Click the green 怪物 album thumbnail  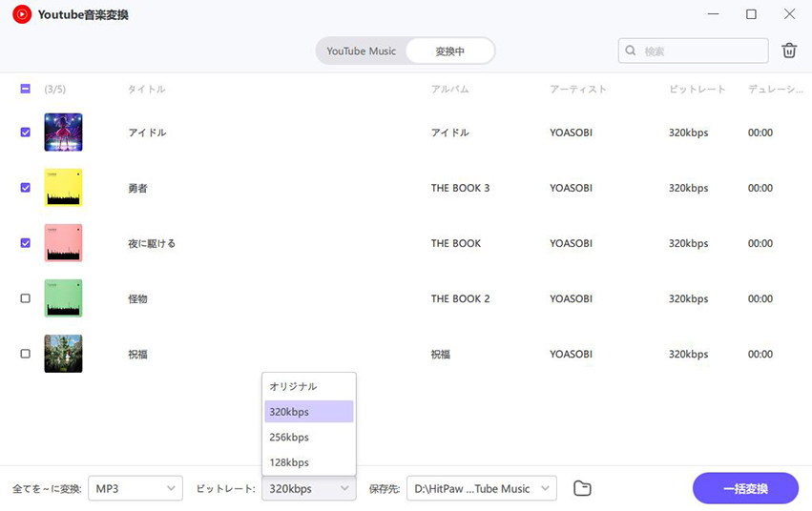[63, 298]
